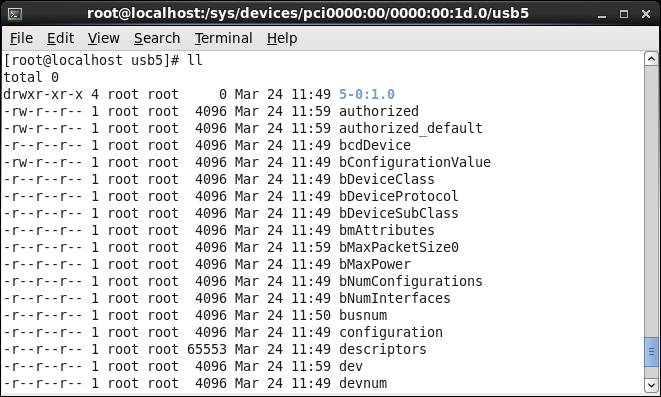The height and width of the screenshot is (397, 661).
Task: Click the 'bDeviceClass' file name
Action: pyautogui.click(x=387, y=179)
